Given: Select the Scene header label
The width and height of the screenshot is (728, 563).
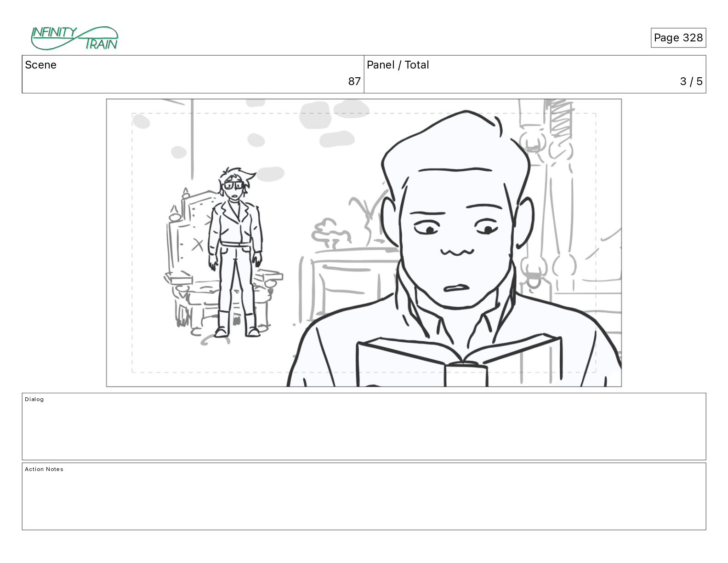Looking at the screenshot, I should coord(40,65).
